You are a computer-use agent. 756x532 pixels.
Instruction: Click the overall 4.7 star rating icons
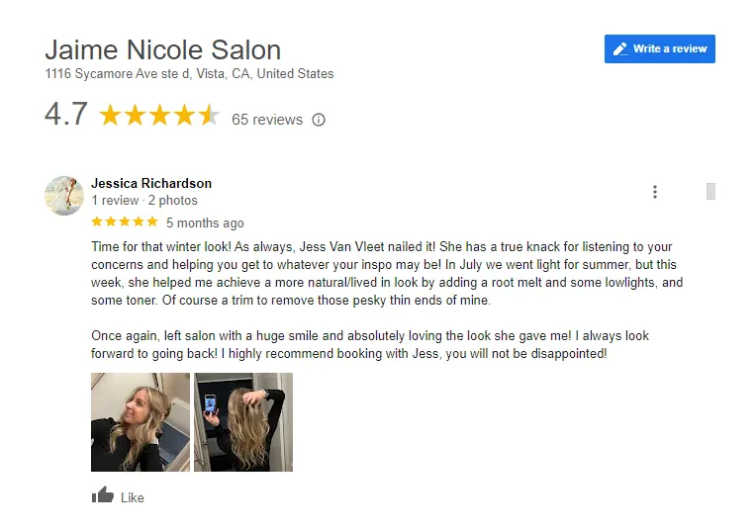click(x=159, y=116)
